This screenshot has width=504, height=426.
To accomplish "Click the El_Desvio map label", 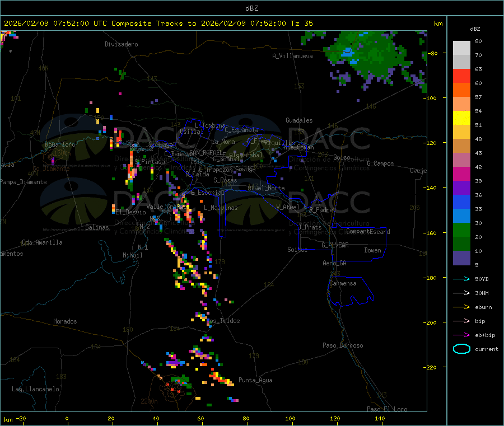I will coord(131,212).
